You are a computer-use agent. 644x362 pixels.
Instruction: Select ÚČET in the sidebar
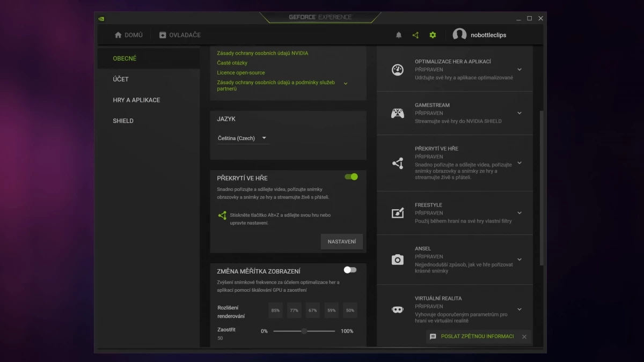tap(149, 79)
